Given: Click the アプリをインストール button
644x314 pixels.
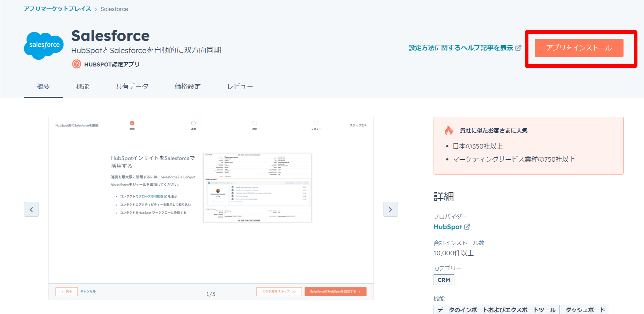Looking at the screenshot, I should pyautogui.click(x=579, y=48).
